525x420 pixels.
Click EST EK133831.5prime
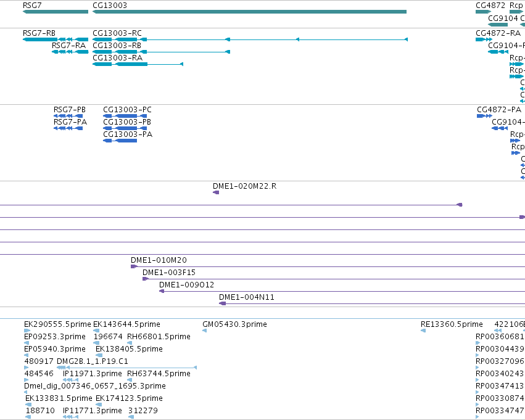point(28,405)
